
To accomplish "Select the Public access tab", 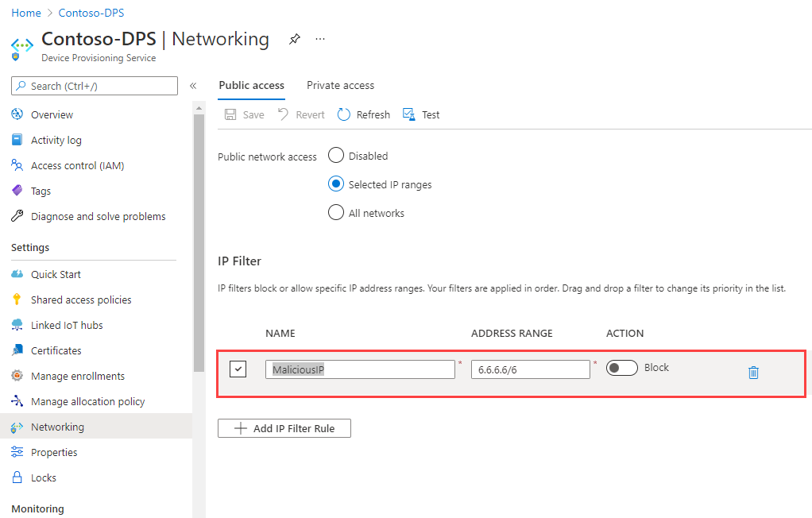I will (x=251, y=85).
